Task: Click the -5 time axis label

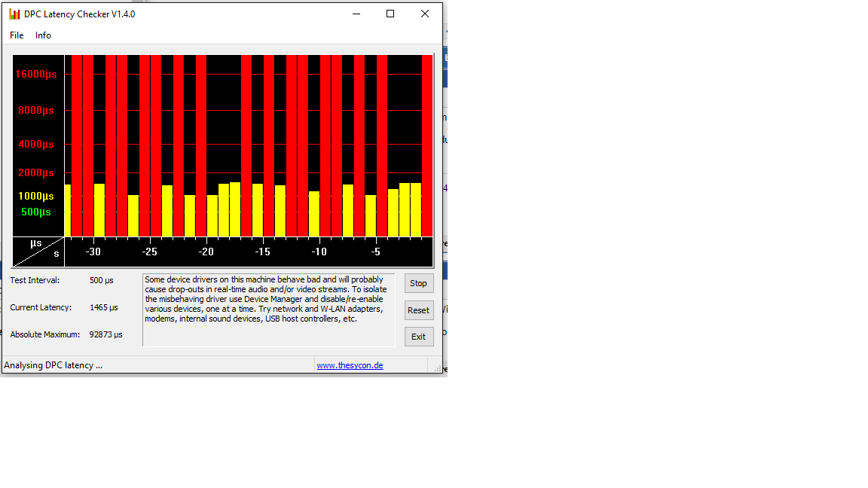Action: [375, 252]
